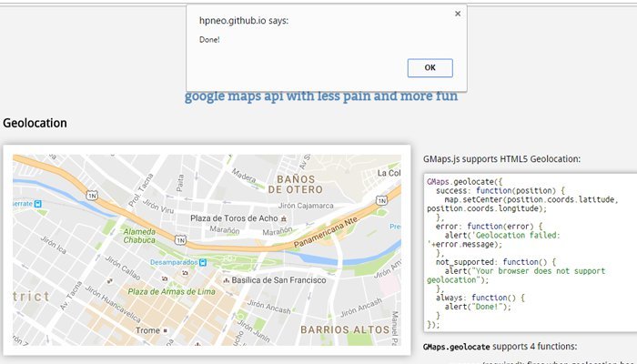Click 'BARRIOS ALTOS' district label

(x=345, y=329)
